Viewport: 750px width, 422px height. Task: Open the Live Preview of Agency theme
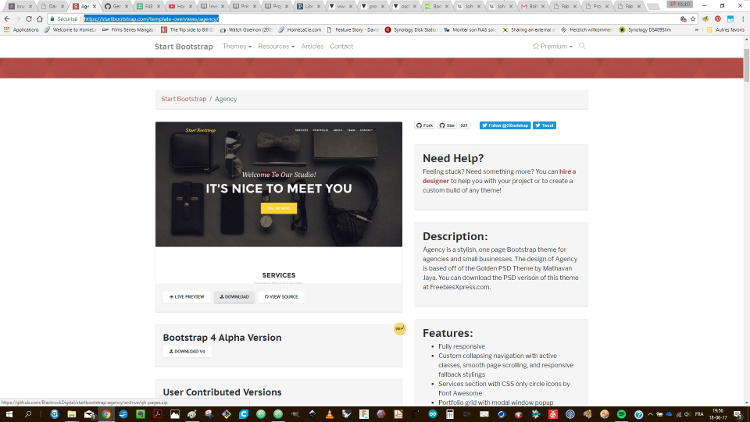(x=187, y=297)
